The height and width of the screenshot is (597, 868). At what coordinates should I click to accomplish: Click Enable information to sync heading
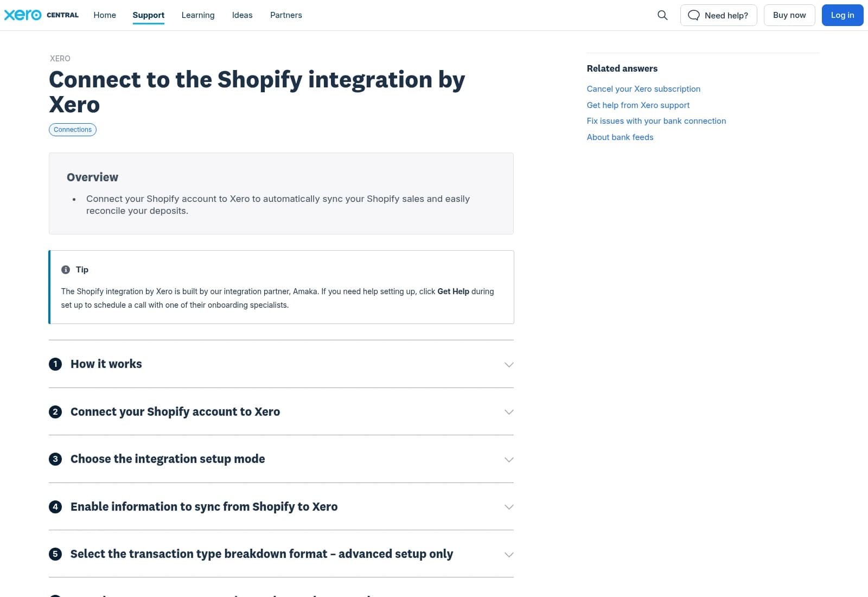point(204,507)
